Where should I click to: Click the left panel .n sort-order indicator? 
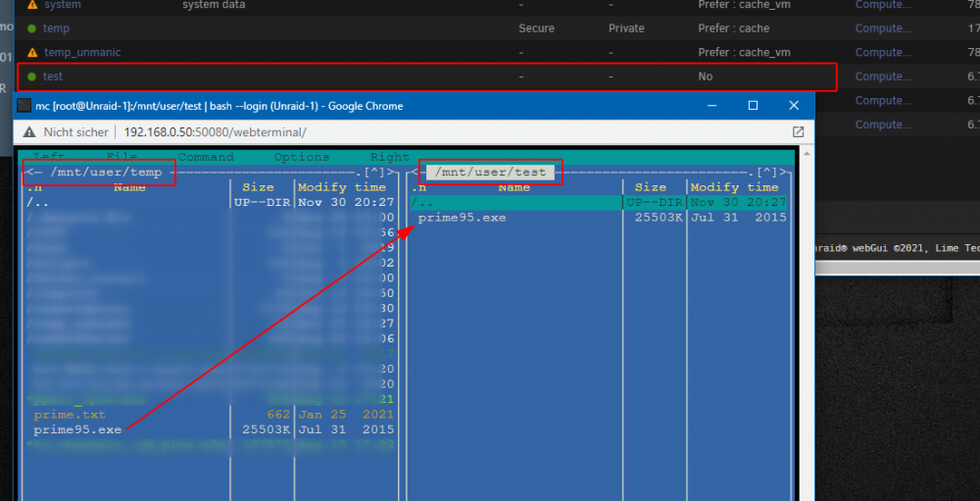click(34, 187)
